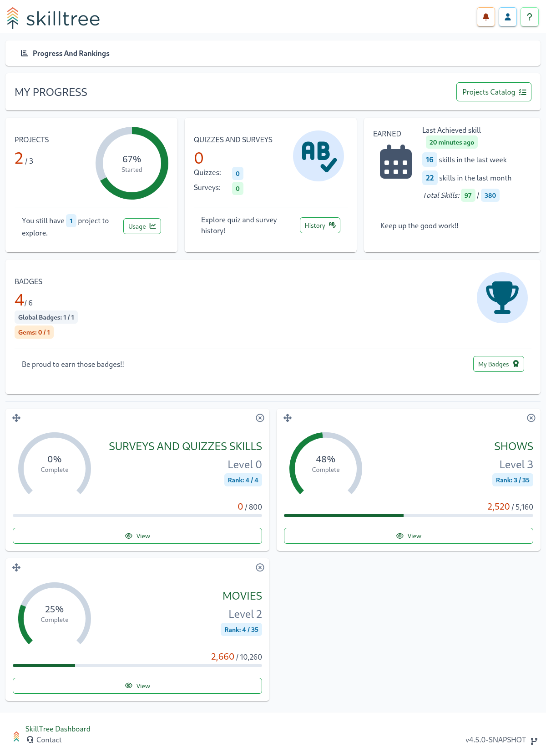
Task: Remove the Surveys and Quizzes Skills card
Action: 260,418
